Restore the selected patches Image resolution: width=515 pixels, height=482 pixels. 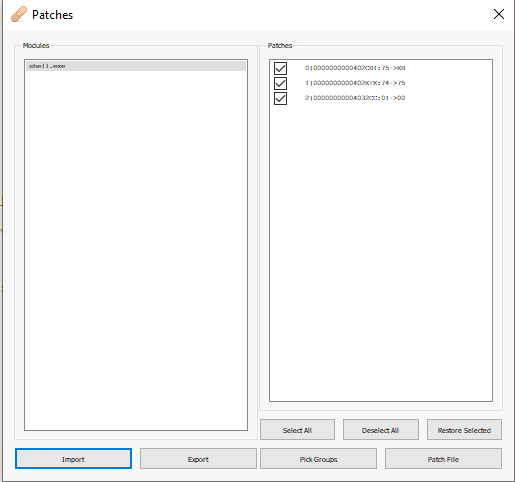[x=464, y=430]
